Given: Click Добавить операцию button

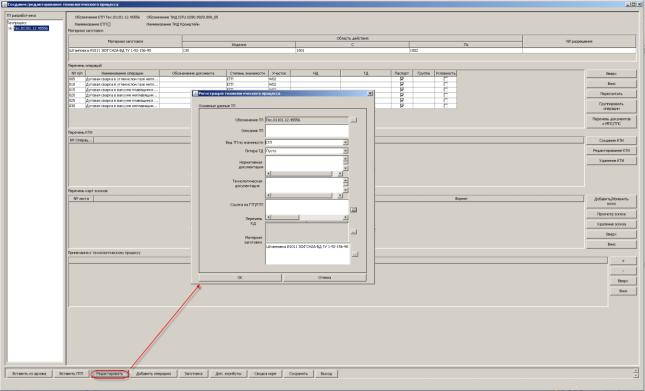Looking at the screenshot, I should click(153, 374).
